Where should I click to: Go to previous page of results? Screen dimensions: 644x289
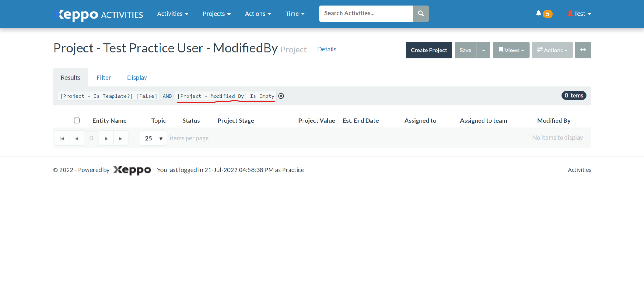point(77,138)
